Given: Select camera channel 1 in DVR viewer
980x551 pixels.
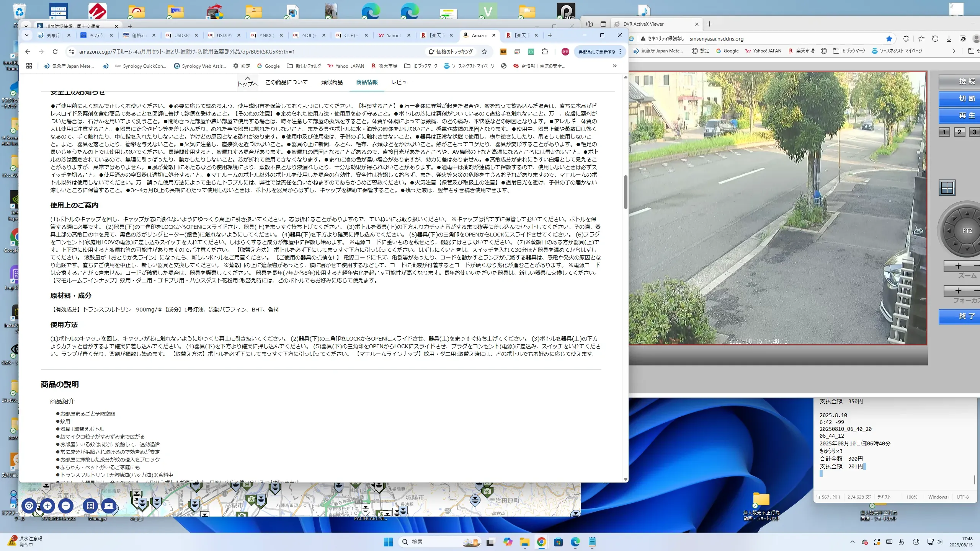Looking at the screenshot, I should 944,132.
